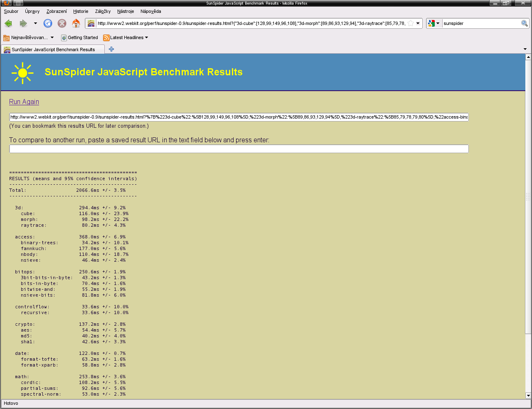Click the Back arrow button
Image resolution: width=532 pixels, height=409 pixels.
8,23
